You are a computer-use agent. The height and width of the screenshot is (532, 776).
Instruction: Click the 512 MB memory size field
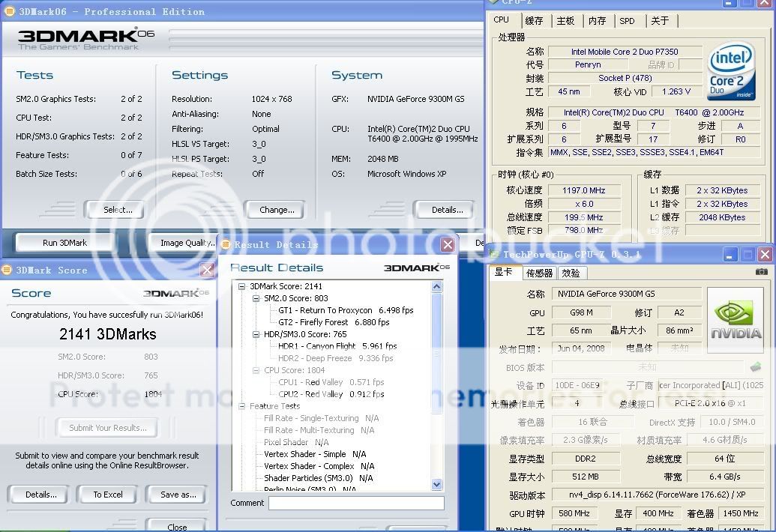point(586,477)
